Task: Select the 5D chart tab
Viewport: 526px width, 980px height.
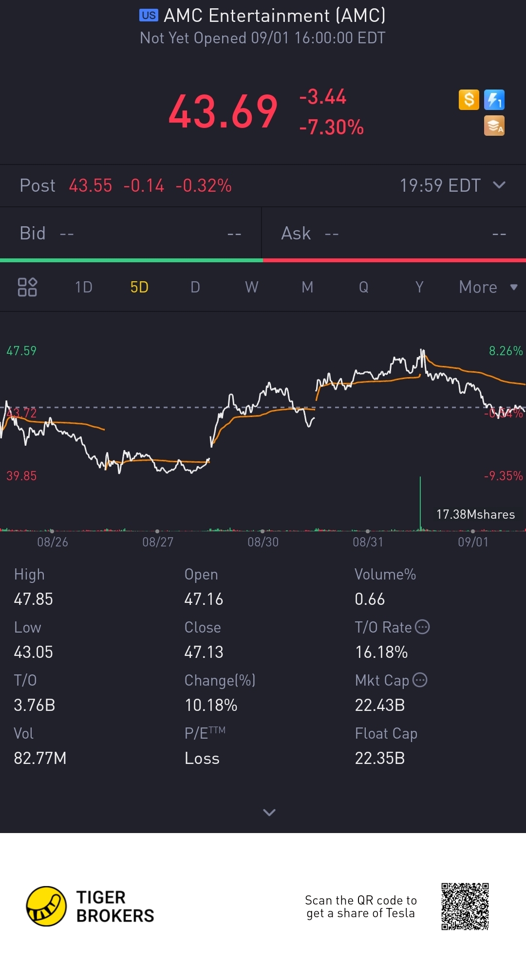Action: [139, 287]
